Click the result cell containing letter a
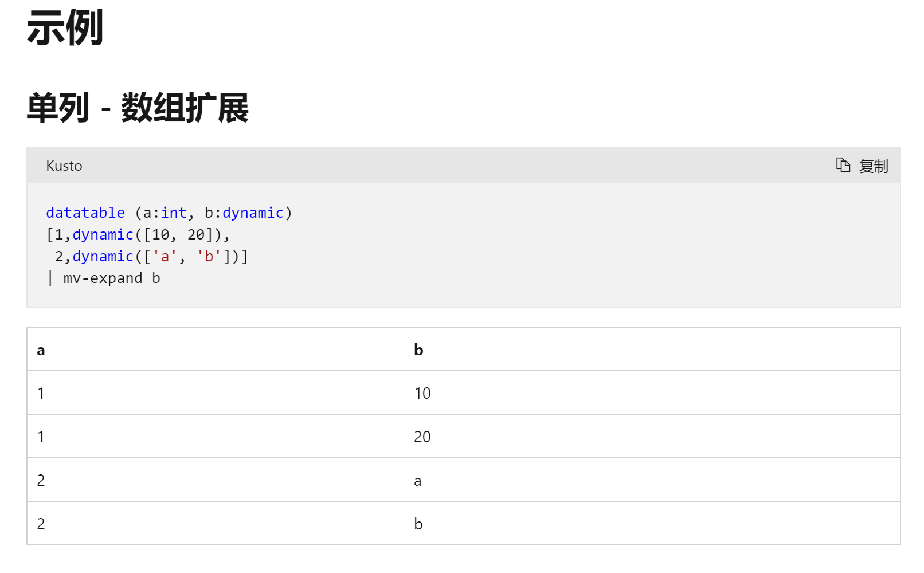Image resolution: width=924 pixels, height=573 pixels. pos(418,481)
